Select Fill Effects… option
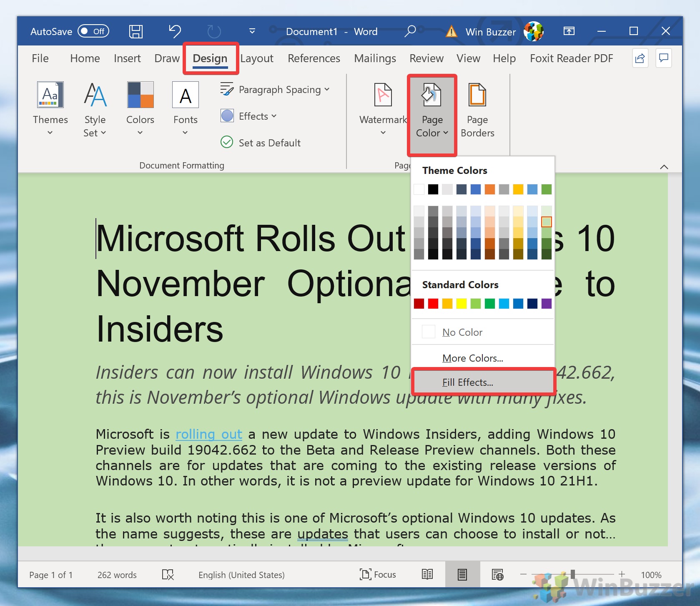 (x=483, y=382)
